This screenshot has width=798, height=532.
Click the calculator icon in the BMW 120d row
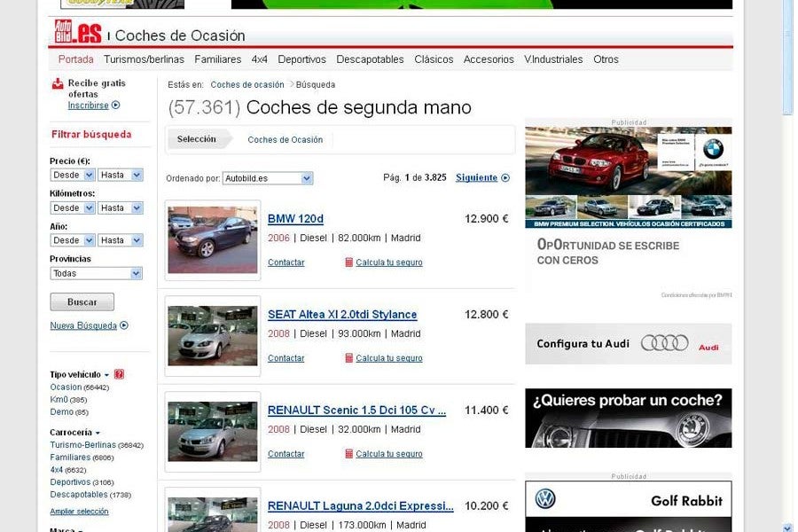(349, 262)
